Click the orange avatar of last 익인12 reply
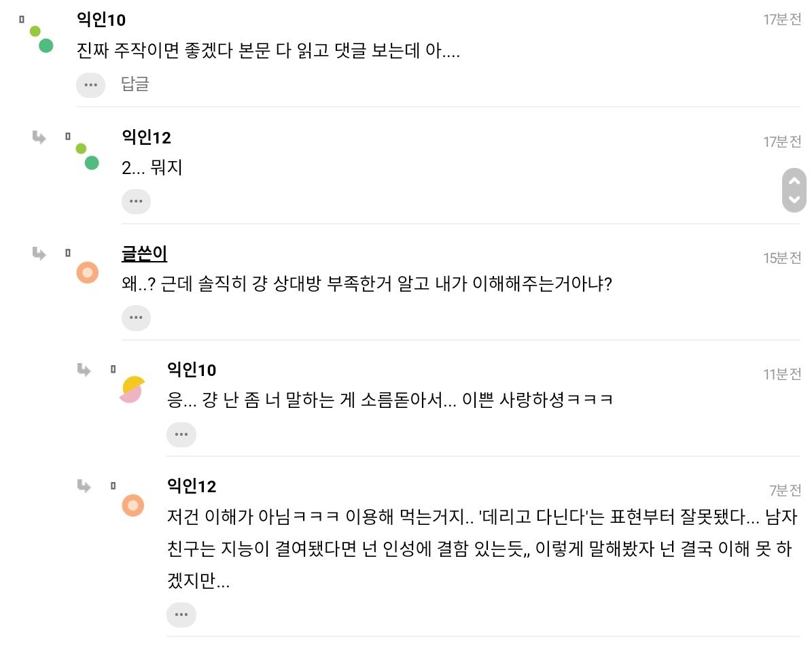Screen dimensions: 812x652 [x=133, y=505]
